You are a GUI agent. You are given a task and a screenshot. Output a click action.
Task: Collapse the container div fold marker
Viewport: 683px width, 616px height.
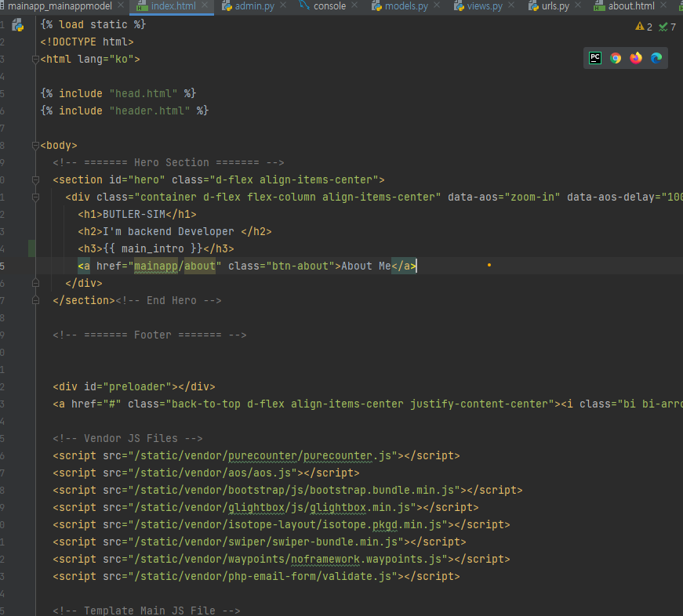click(x=36, y=197)
